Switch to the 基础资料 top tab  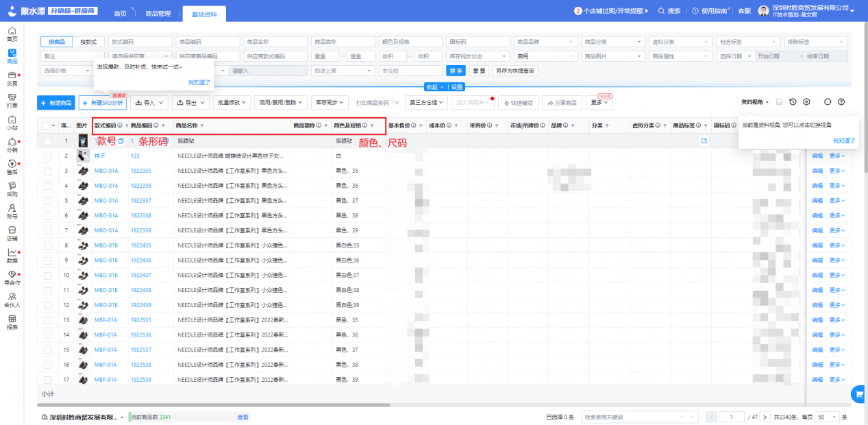(x=203, y=13)
